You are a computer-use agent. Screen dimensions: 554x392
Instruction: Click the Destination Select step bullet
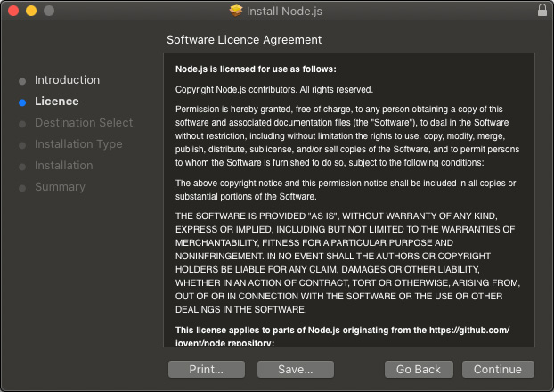tap(22, 123)
